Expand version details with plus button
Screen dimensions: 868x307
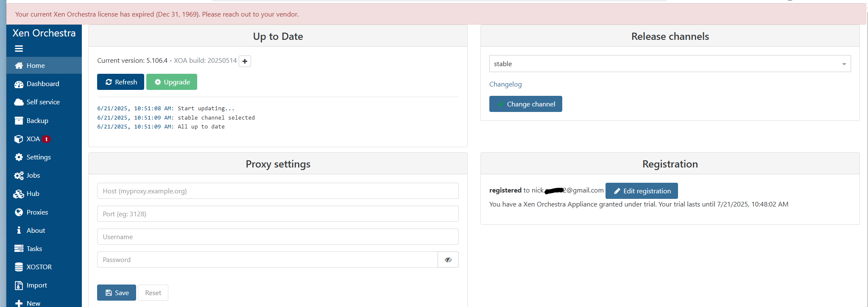coord(245,61)
